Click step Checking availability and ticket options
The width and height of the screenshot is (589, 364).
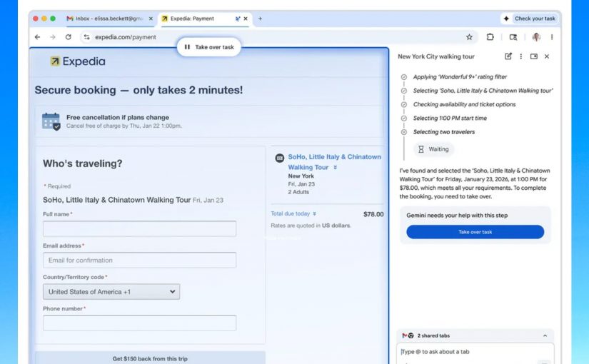coord(464,104)
